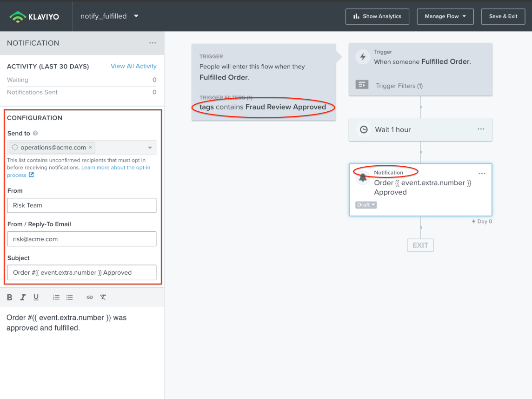Expand the Send to recipients dropdown arrow
Viewport: 532px width, 399px height.
coord(150,148)
